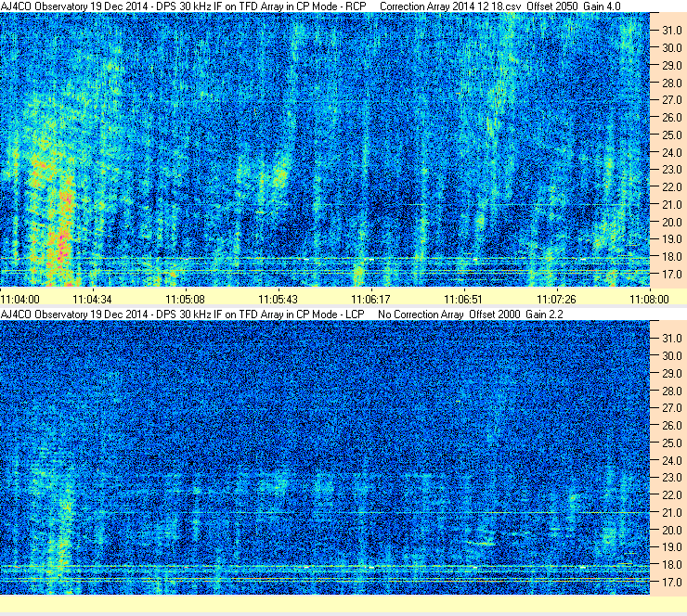Click 17.0 on the LCP frequency axis
The width and height of the screenshot is (687, 616).
click(x=671, y=583)
